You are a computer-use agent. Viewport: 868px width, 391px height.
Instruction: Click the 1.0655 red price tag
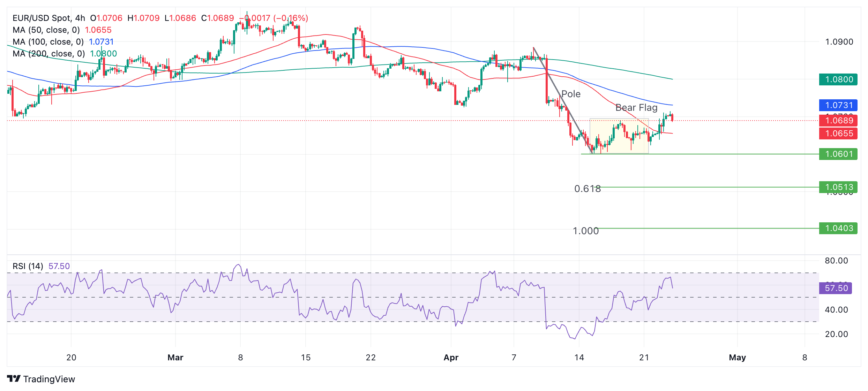[x=838, y=133]
